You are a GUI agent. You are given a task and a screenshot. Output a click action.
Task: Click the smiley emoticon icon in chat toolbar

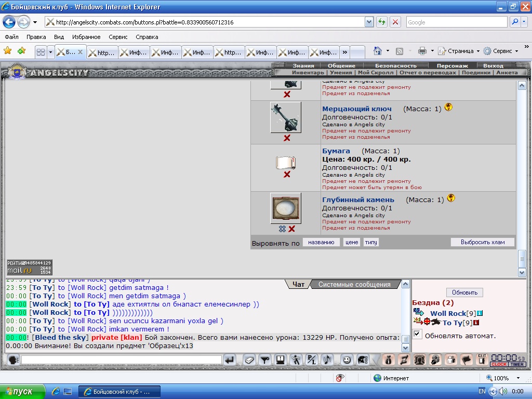(x=347, y=360)
